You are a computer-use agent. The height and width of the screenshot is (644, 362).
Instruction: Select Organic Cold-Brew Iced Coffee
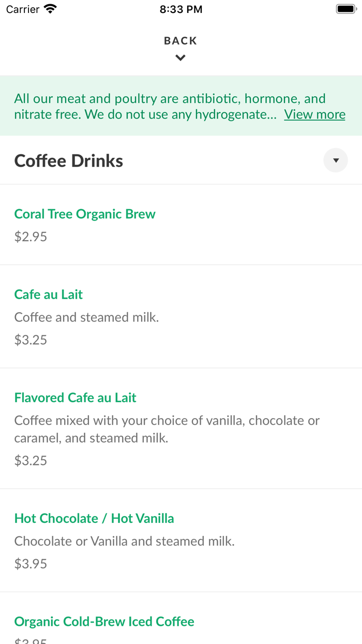pyautogui.click(x=104, y=621)
